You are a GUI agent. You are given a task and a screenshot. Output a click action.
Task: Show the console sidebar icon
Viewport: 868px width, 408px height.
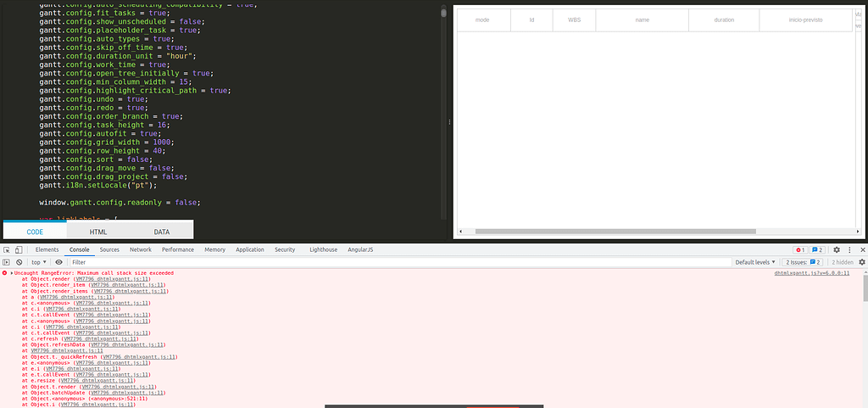pos(7,262)
